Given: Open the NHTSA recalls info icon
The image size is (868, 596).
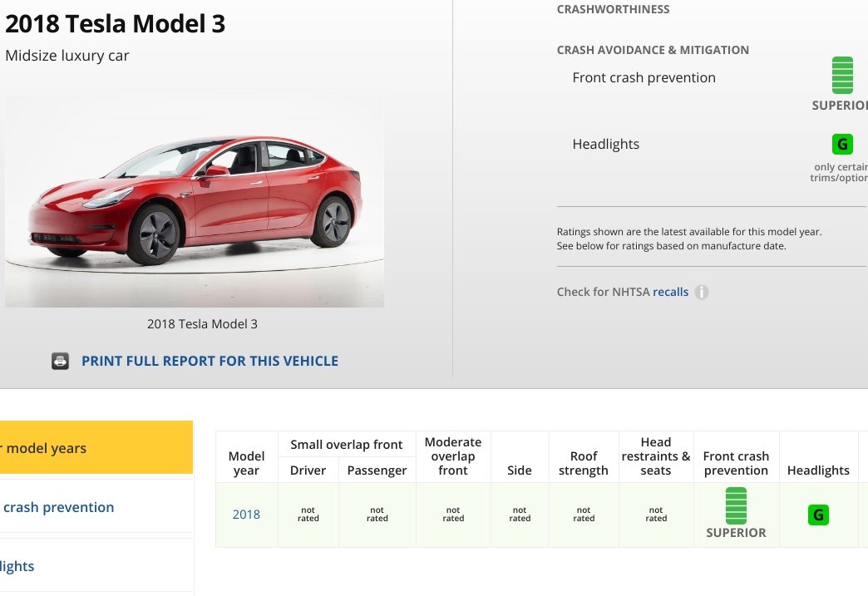Looking at the screenshot, I should [702, 293].
